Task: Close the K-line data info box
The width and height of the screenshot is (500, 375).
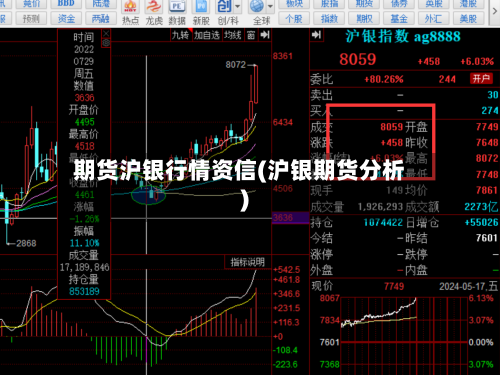Action: [106, 33]
